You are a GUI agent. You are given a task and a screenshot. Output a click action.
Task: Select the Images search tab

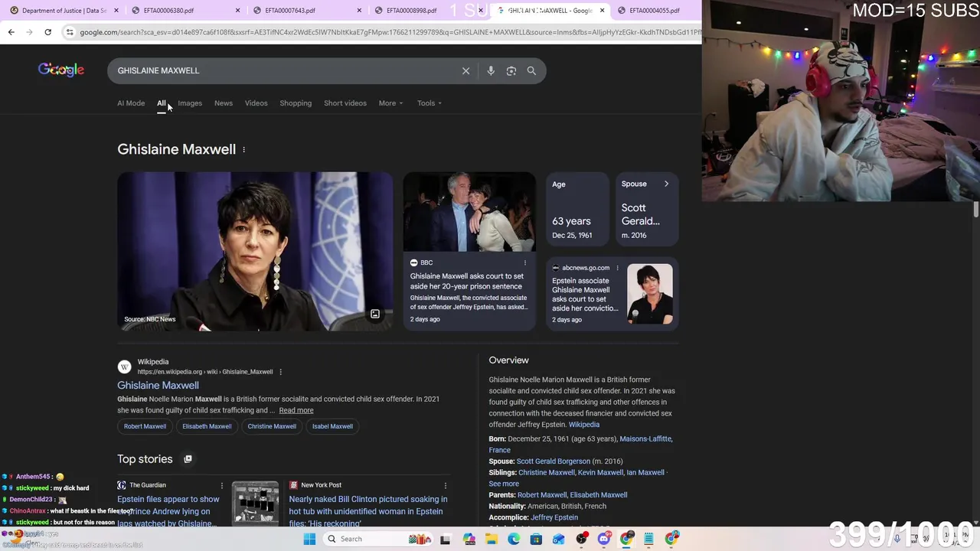click(x=190, y=103)
